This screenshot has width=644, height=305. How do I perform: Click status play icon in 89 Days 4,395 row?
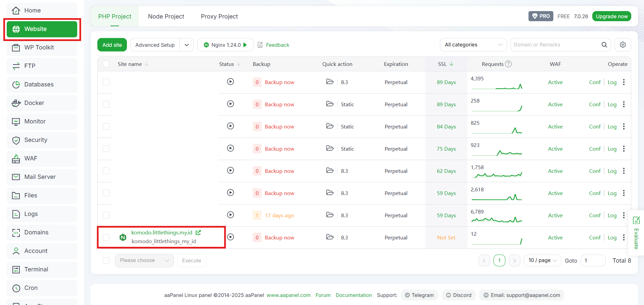[x=230, y=82]
